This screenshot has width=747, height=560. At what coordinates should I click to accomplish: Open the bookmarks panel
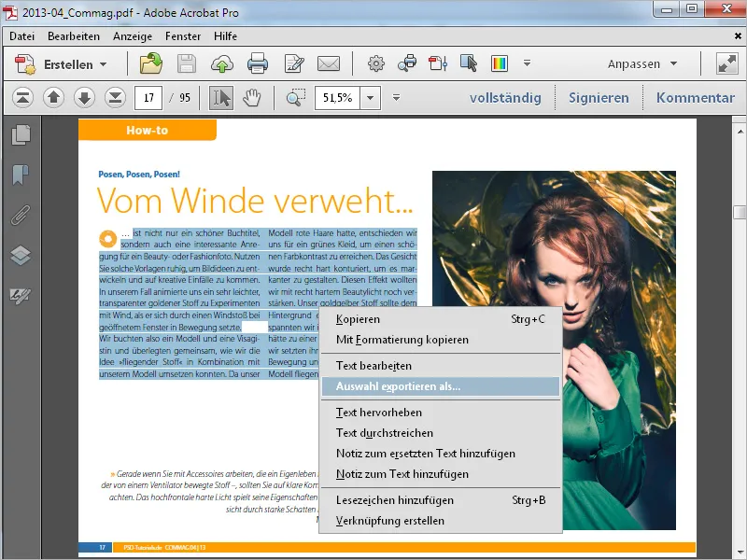pyautogui.click(x=21, y=175)
